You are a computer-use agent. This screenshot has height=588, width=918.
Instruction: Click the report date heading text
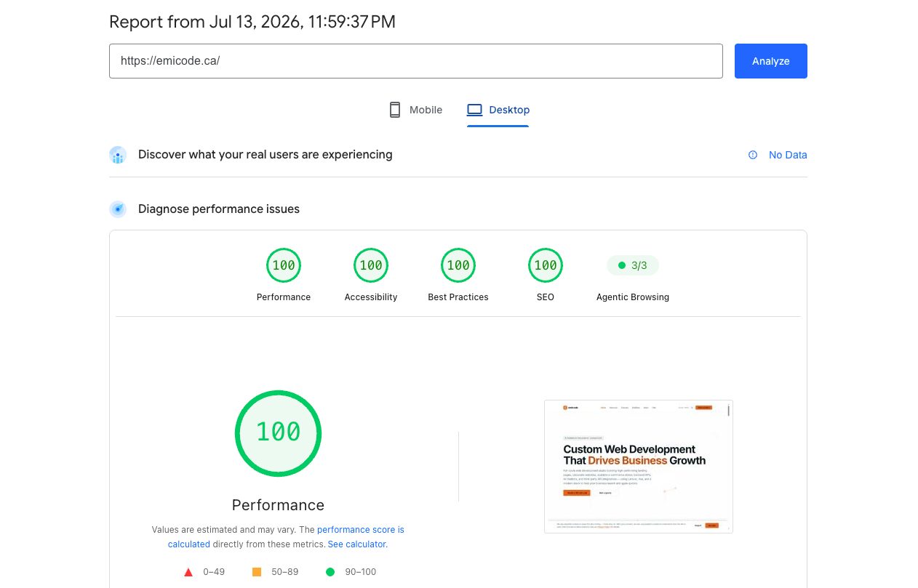pos(252,22)
